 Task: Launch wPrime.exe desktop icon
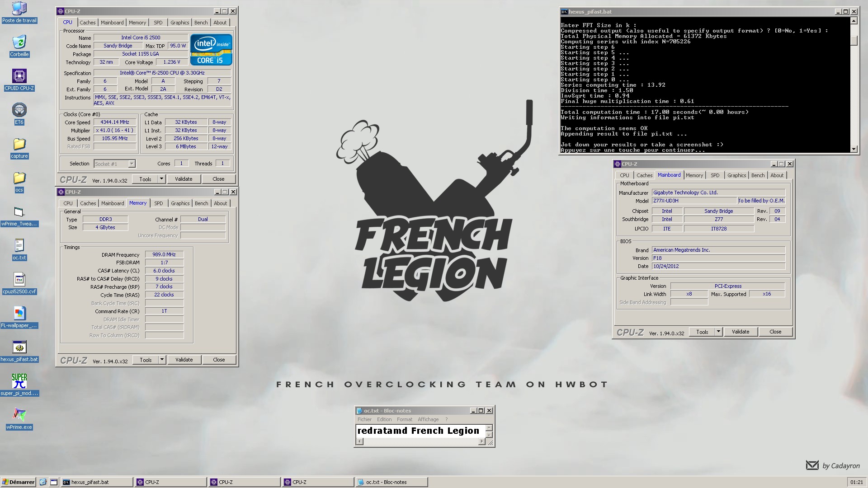[19, 419]
